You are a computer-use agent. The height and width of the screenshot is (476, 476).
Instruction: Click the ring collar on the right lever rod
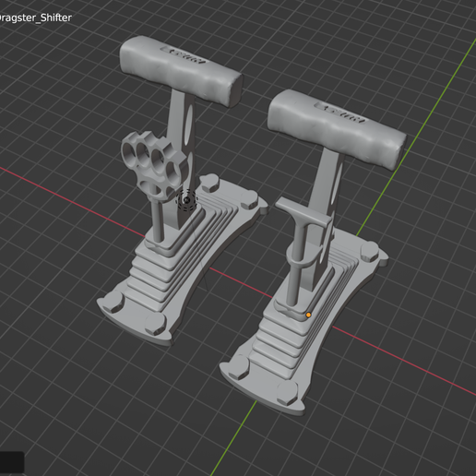[303, 257]
